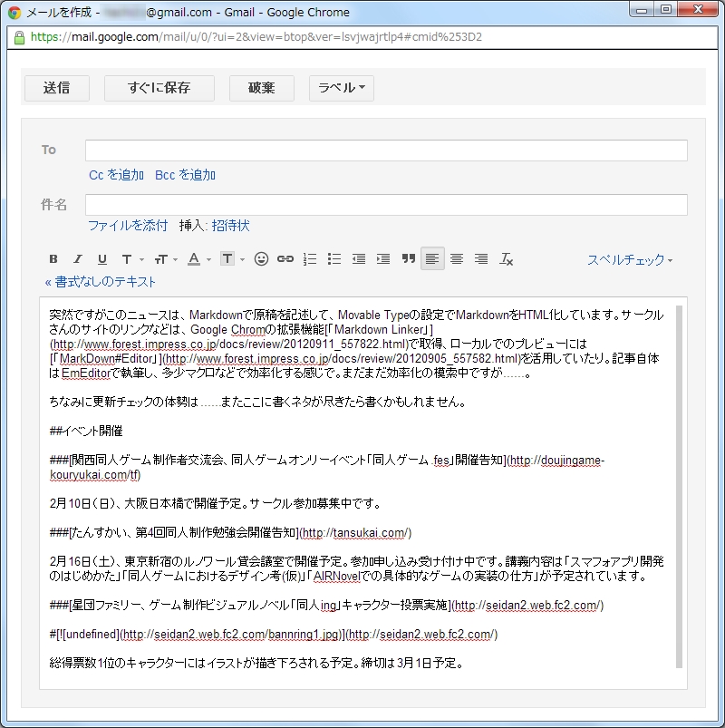Toggle italic formatting

click(x=78, y=258)
